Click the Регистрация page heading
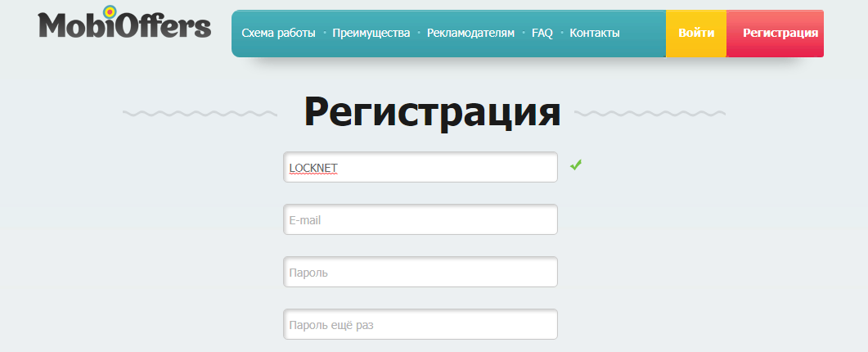Screen dimensions: 868x352 [432, 112]
